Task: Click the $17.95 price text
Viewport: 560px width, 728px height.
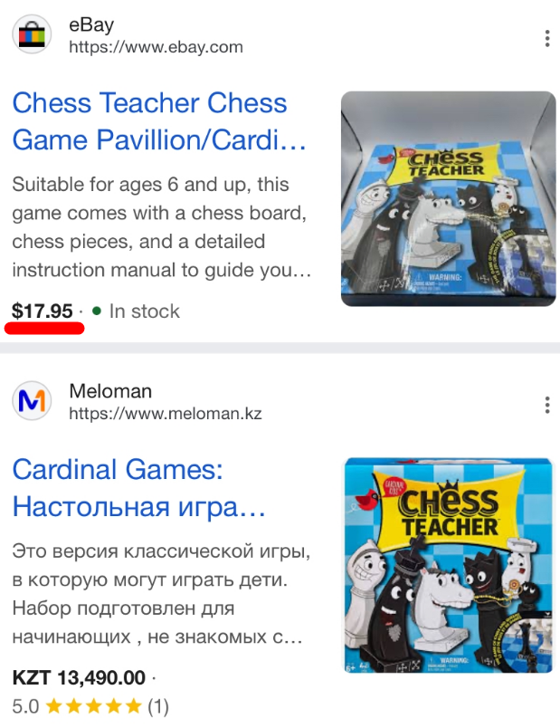Action: [43, 311]
